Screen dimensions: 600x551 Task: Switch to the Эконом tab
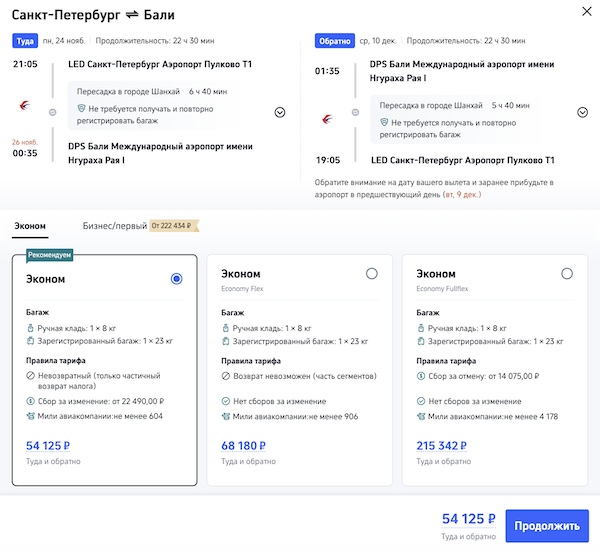pos(29,226)
